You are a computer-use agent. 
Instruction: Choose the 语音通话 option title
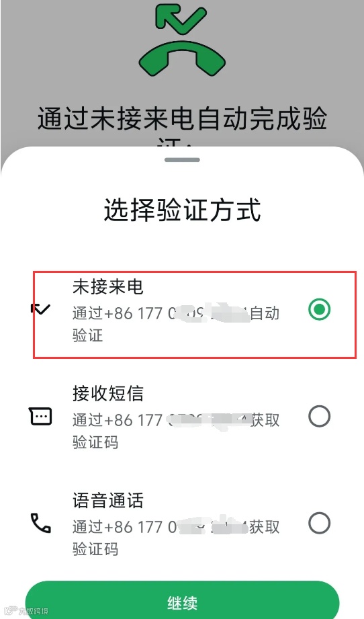(x=107, y=501)
